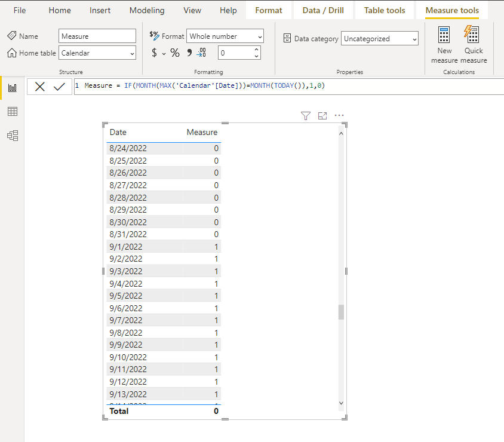Click the table scrollbar down arrow

point(341,403)
